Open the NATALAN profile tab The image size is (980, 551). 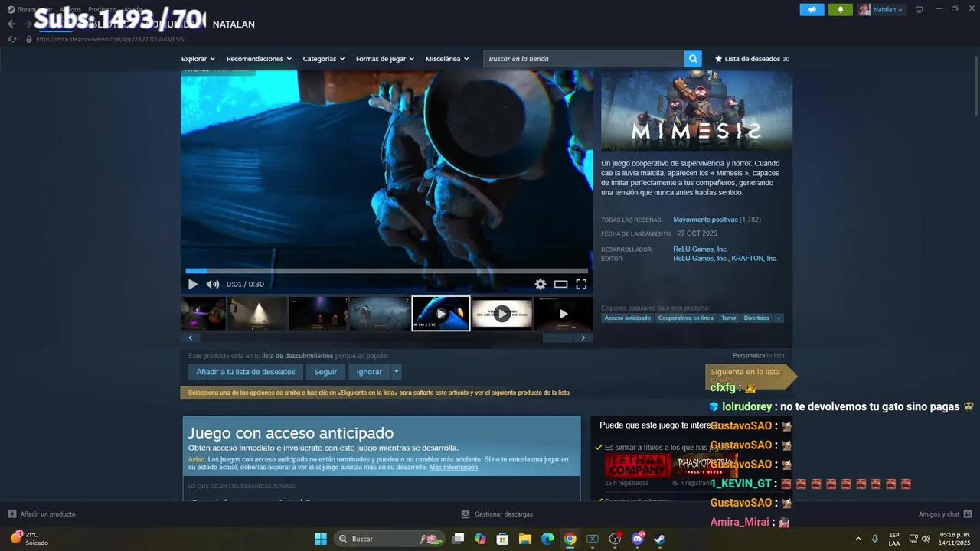234,24
